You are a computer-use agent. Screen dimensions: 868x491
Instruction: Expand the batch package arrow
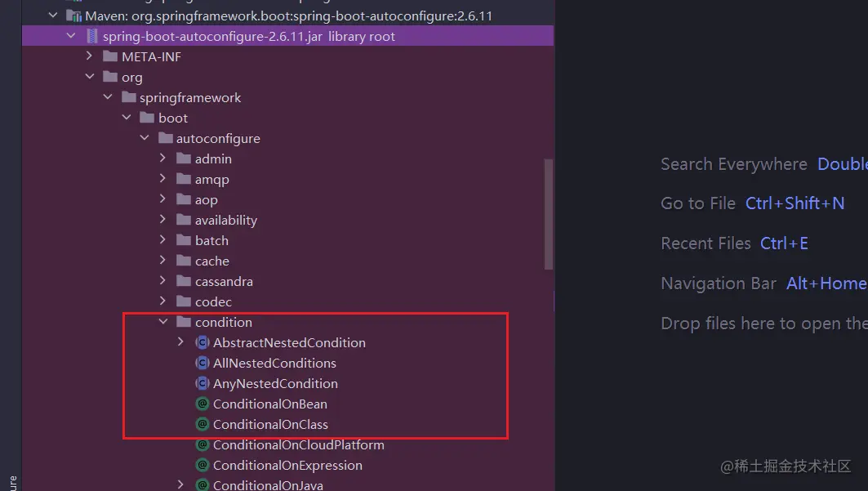pos(162,240)
